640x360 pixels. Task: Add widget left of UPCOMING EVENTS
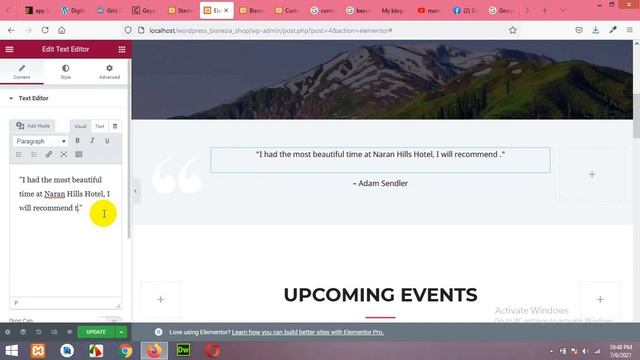[x=161, y=300]
